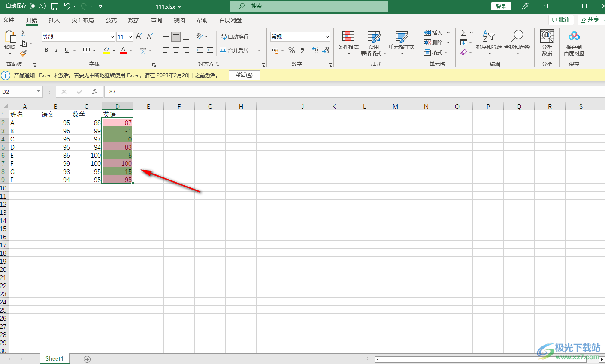Screen dimensions: 605x364
Task: Click the Cut scissors icon
Action: (23, 33)
